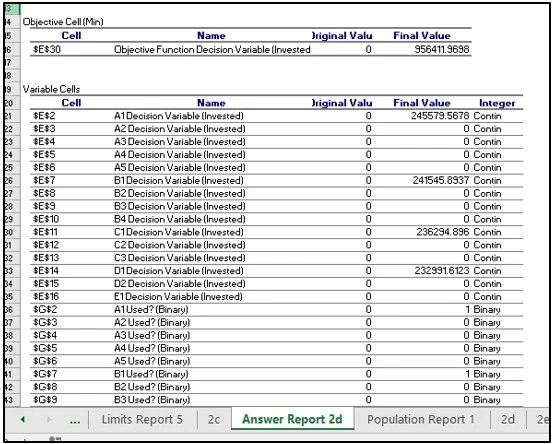Screen dimensions: 552x444
Task: Select the A5 Used? (Binary) name cell
Action: [x=152, y=361]
